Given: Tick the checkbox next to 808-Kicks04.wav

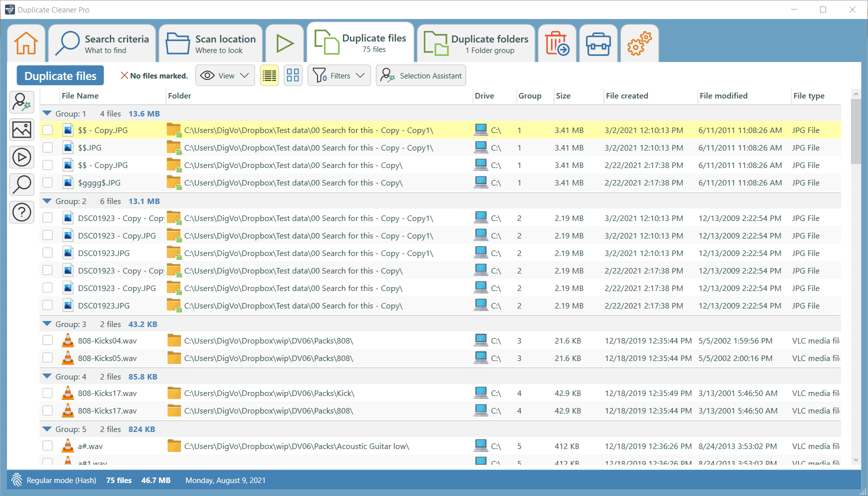Looking at the screenshot, I should (x=47, y=340).
